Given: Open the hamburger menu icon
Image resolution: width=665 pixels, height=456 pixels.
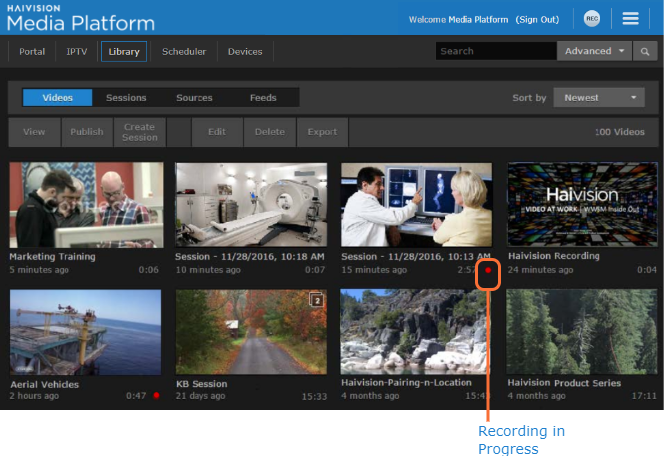Looking at the screenshot, I should click(x=630, y=18).
